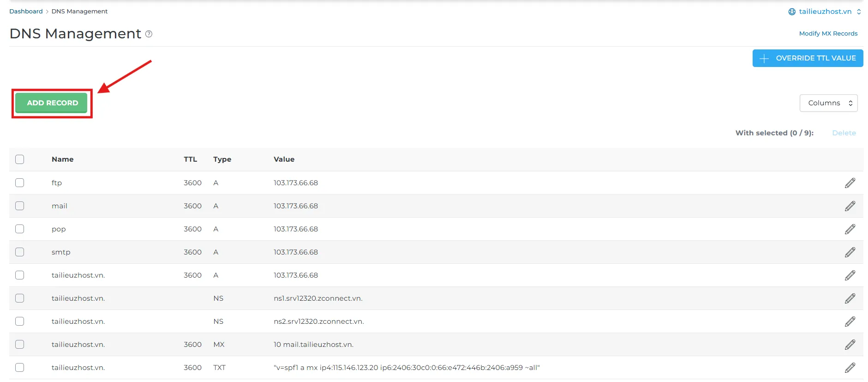The image size is (868, 382).
Task: Go to Dashboard breadcrumb link
Action: click(26, 12)
